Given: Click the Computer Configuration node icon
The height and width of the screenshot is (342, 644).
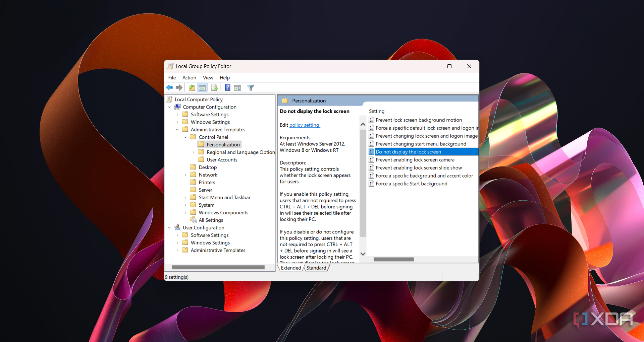Looking at the screenshot, I should (x=177, y=107).
